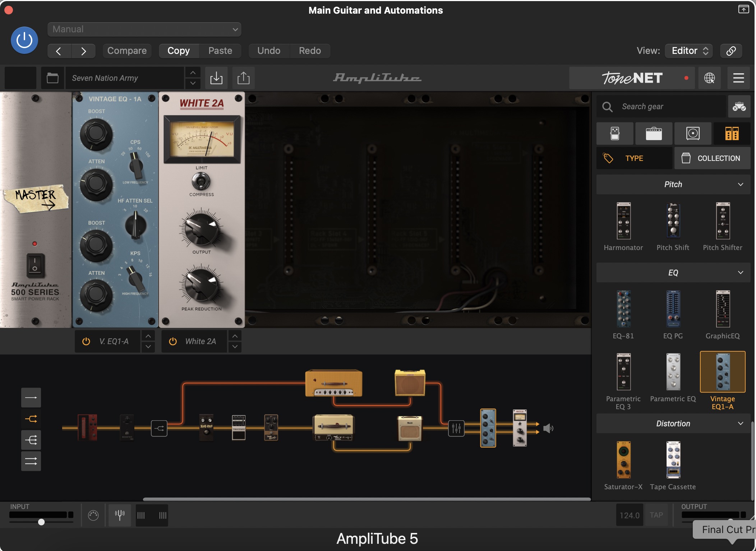Collapse the Distortion gear section
This screenshot has width=756, height=551.
coord(673,423)
